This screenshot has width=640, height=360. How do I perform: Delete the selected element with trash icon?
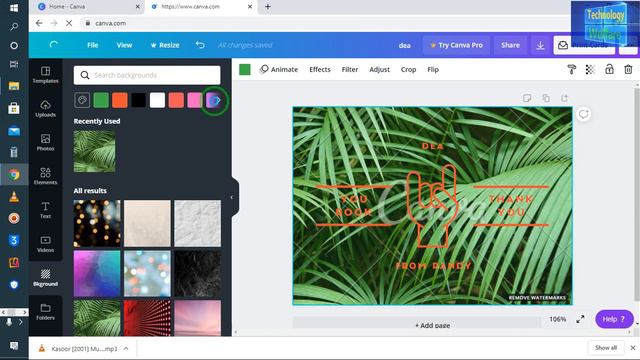[x=628, y=69]
